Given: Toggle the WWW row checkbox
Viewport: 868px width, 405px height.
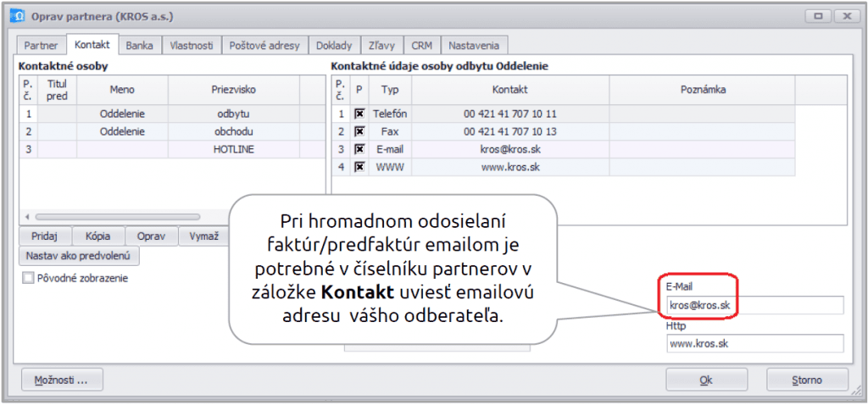Looking at the screenshot, I should 359,167.
